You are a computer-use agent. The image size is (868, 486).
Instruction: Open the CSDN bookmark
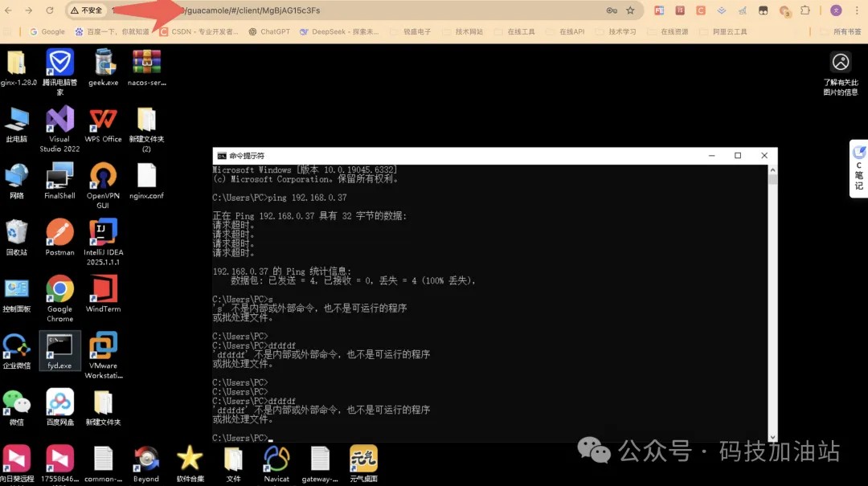point(199,31)
